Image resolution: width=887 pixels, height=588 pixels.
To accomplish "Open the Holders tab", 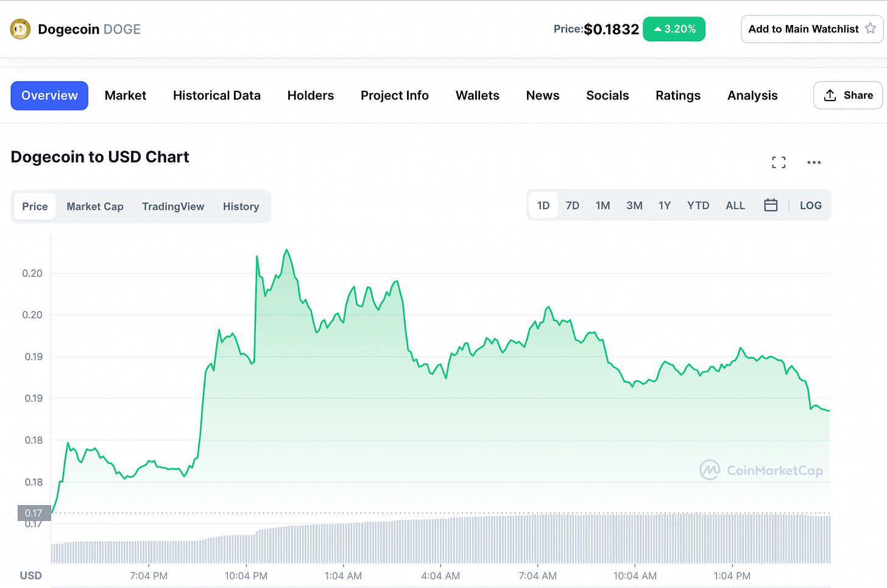I will [x=311, y=96].
